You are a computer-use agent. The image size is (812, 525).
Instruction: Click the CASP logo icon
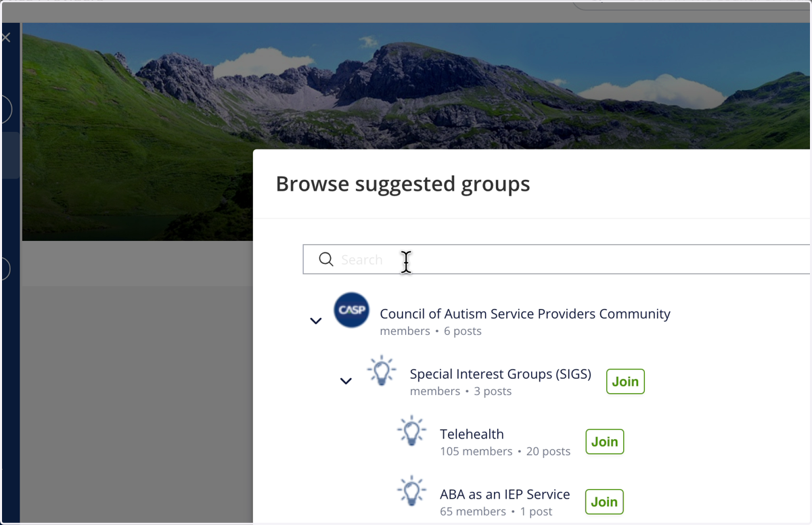tap(352, 310)
